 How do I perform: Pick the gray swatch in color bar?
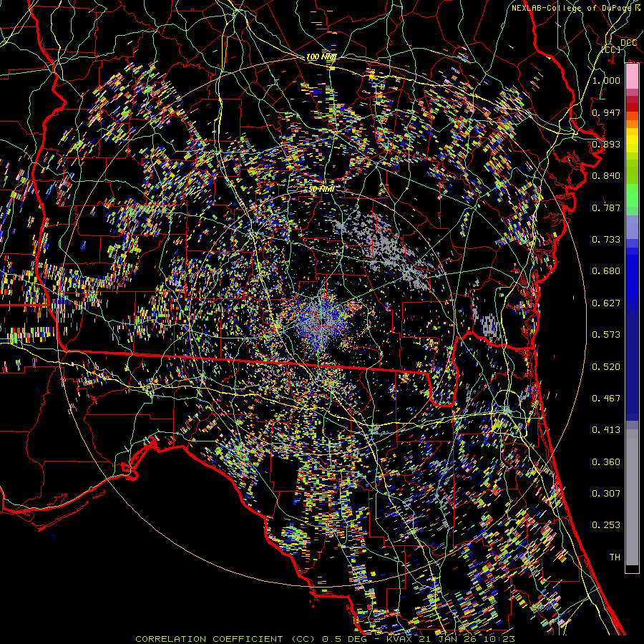click(632, 497)
